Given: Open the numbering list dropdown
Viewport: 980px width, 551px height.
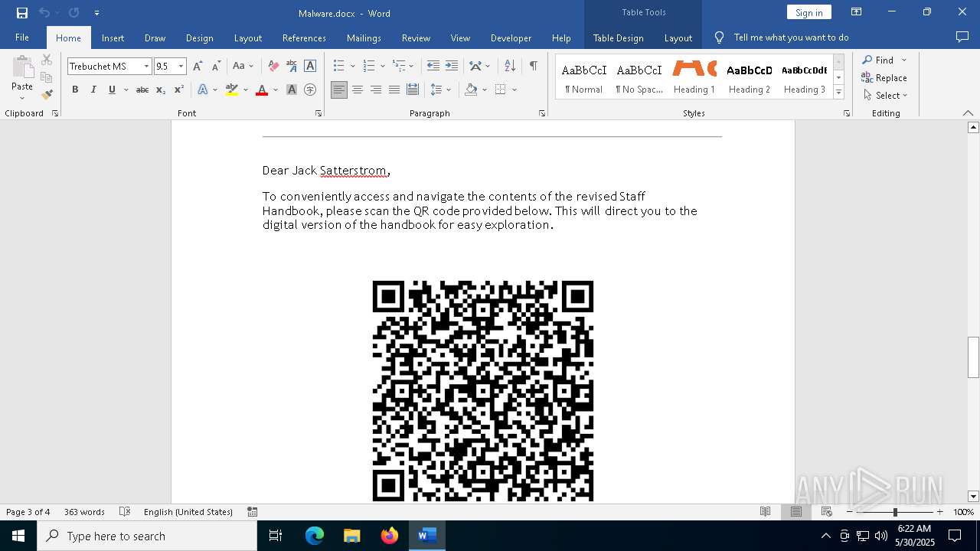Looking at the screenshot, I should coord(383,67).
